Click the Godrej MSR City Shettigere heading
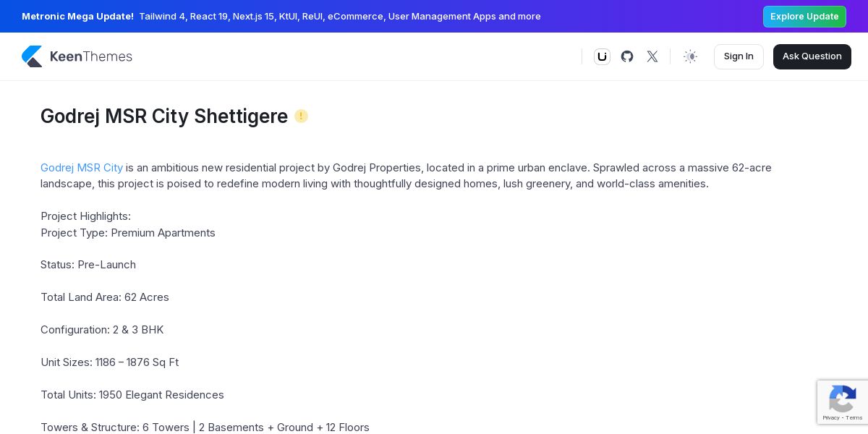Image resolution: width=868 pixels, height=434 pixels. [x=164, y=116]
